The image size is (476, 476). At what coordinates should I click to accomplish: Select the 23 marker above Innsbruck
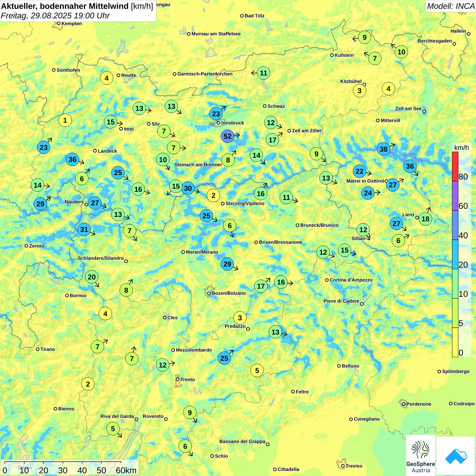(216, 114)
